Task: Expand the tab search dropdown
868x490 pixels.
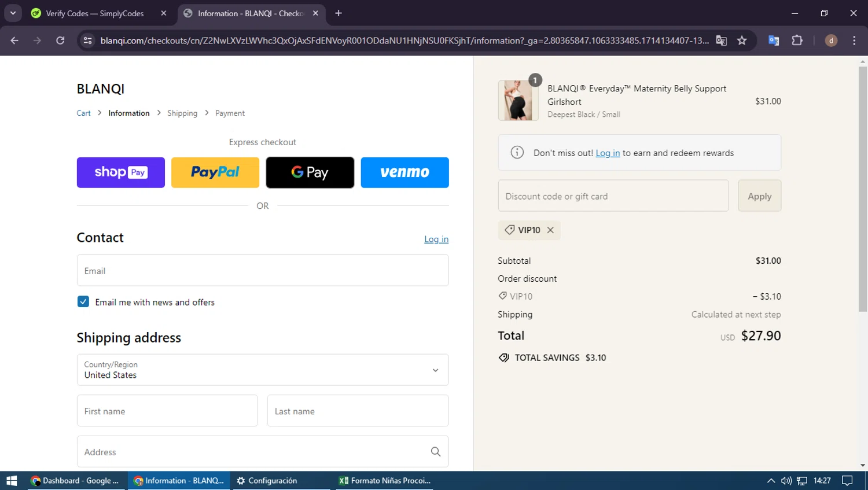Action: [13, 13]
